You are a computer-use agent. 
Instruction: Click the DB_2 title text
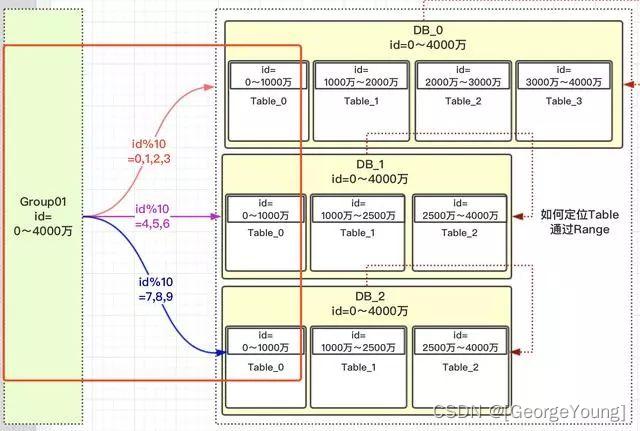370,296
